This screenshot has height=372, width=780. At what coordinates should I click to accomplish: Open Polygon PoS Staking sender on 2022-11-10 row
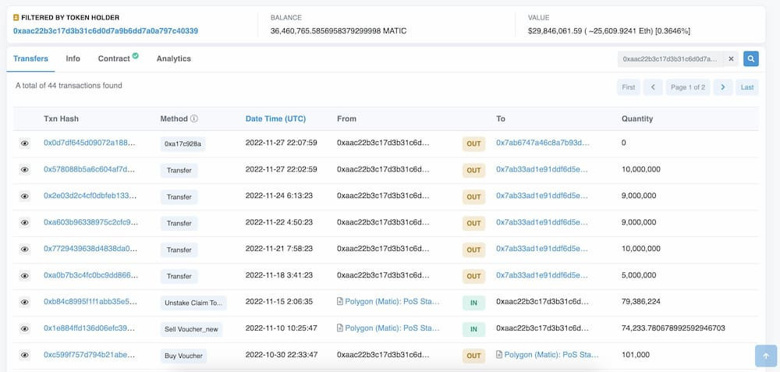pyautogui.click(x=392, y=328)
